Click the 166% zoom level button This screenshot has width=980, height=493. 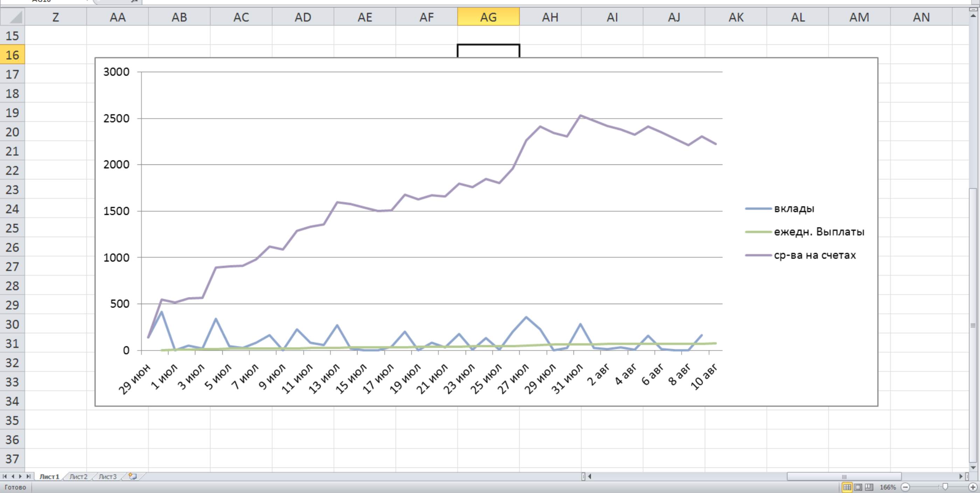pyautogui.click(x=888, y=487)
